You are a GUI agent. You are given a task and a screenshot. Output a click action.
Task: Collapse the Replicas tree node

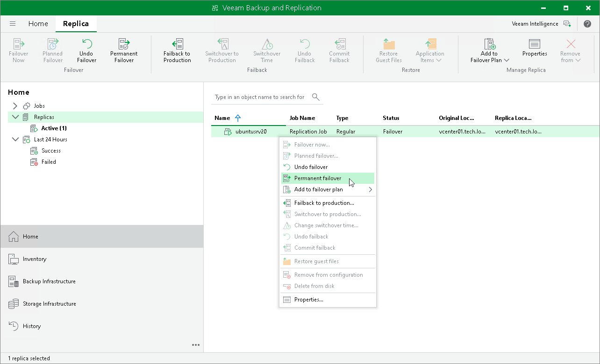pyautogui.click(x=15, y=117)
